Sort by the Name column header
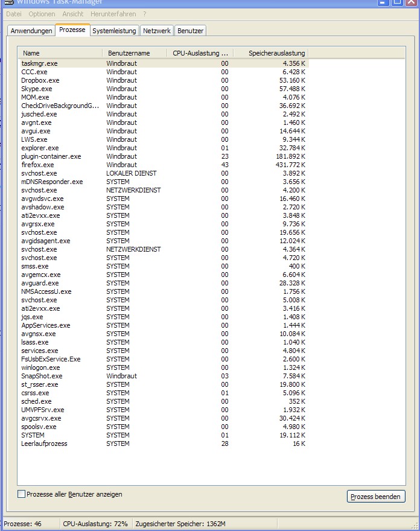This screenshot has width=420, height=531. 60,53
